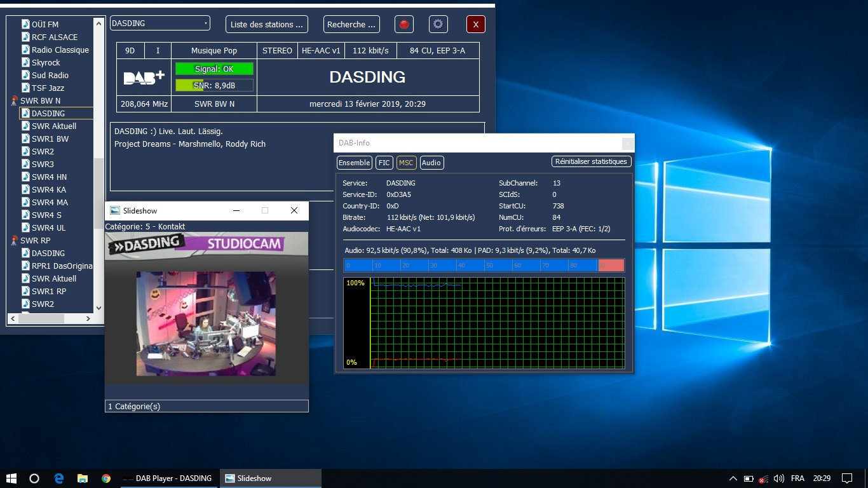Click the SWR RP ensemble antenna icon
Screen dimensions: 868x488
14,241
